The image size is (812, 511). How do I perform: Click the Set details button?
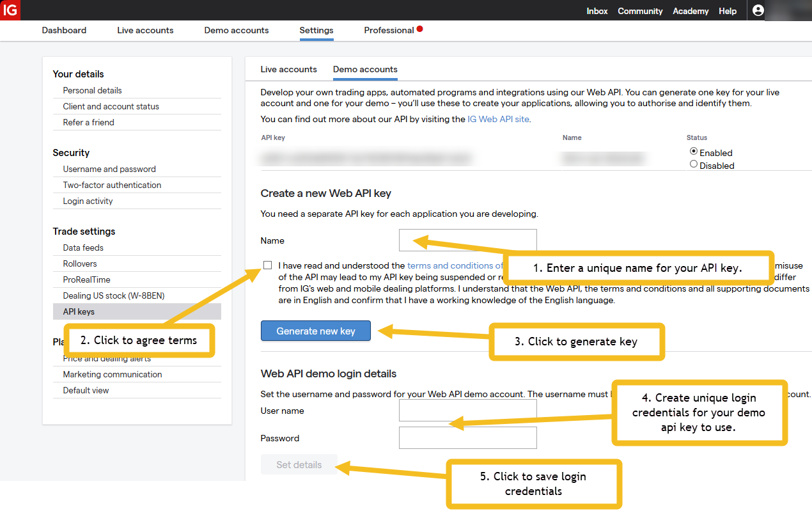click(x=299, y=465)
